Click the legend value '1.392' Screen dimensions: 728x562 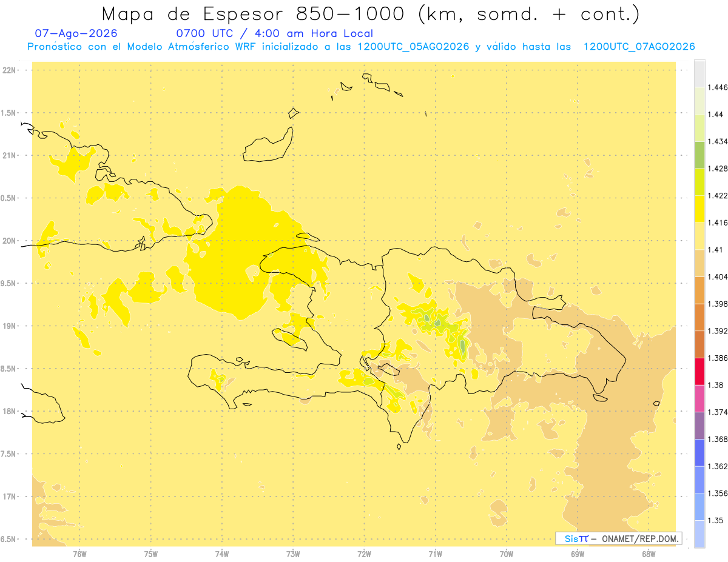(x=719, y=331)
